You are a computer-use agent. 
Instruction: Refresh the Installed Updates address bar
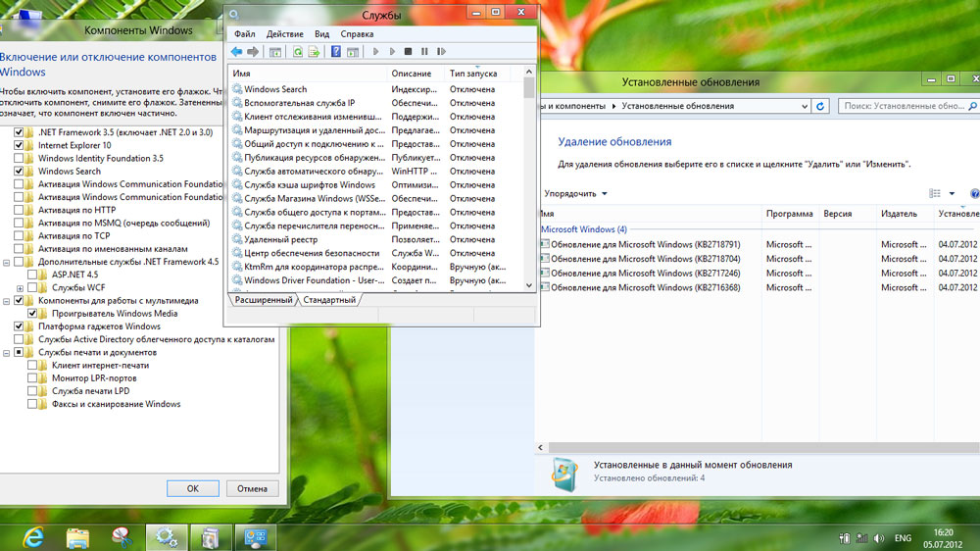[x=820, y=106]
